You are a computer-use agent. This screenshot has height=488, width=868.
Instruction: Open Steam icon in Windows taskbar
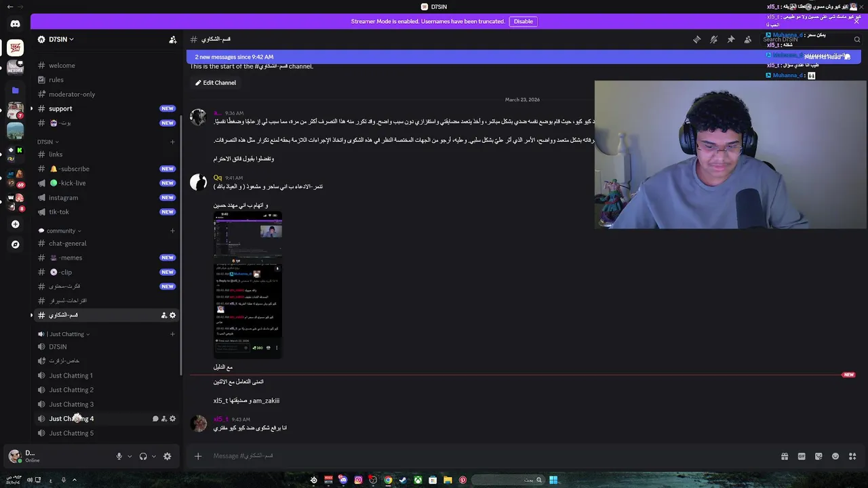[403, 480]
